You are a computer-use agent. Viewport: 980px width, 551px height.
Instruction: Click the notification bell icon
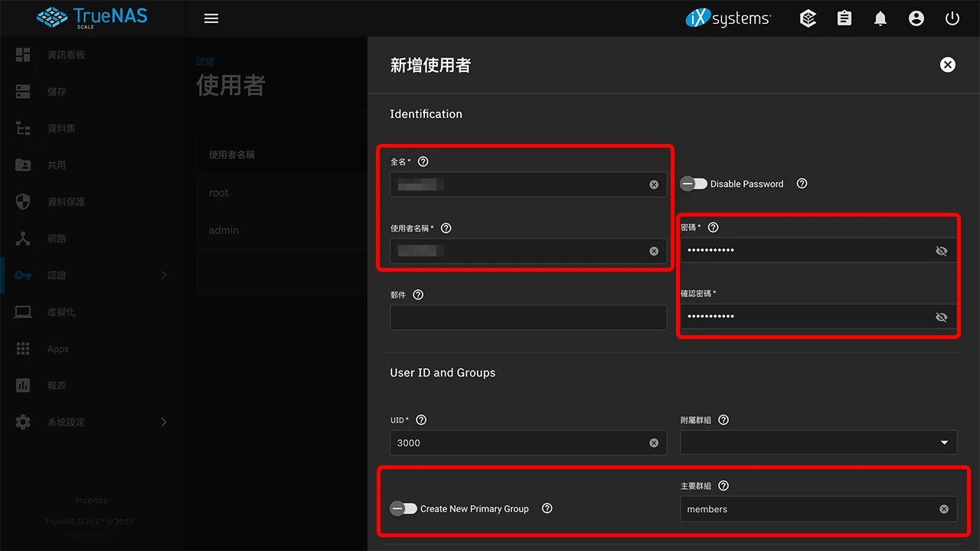pos(880,18)
